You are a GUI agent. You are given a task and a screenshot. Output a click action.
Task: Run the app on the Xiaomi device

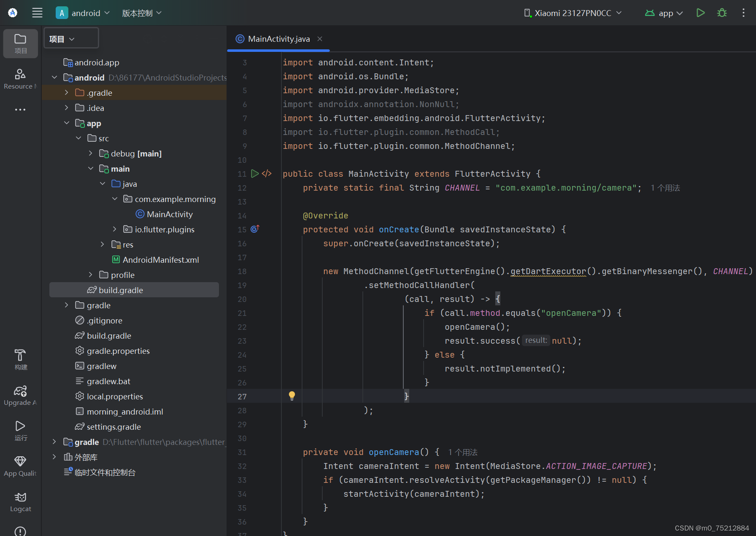tap(700, 13)
